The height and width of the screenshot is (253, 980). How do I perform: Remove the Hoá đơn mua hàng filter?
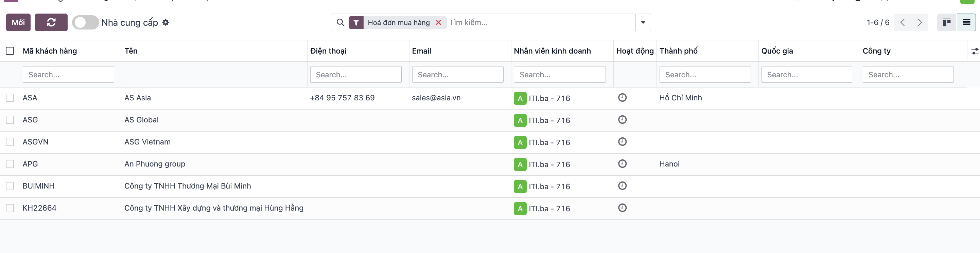(438, 22)
